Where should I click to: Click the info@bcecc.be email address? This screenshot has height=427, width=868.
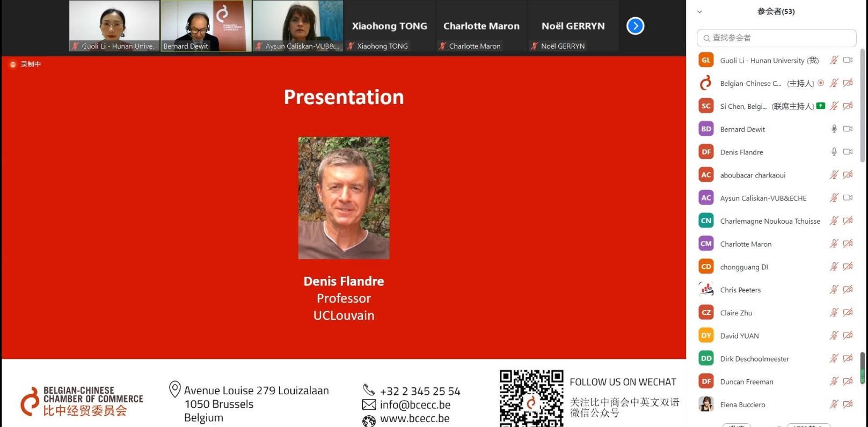(415, 405)
